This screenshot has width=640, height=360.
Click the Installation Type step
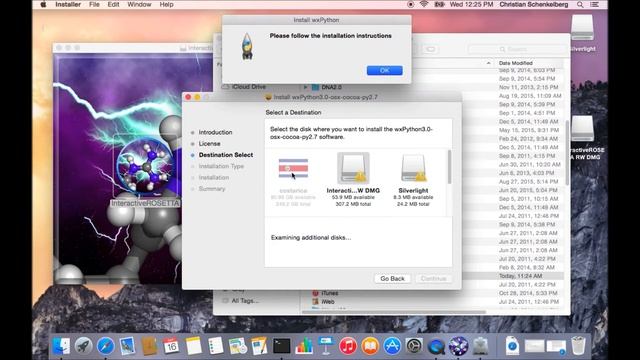click(x=221, y=166)
